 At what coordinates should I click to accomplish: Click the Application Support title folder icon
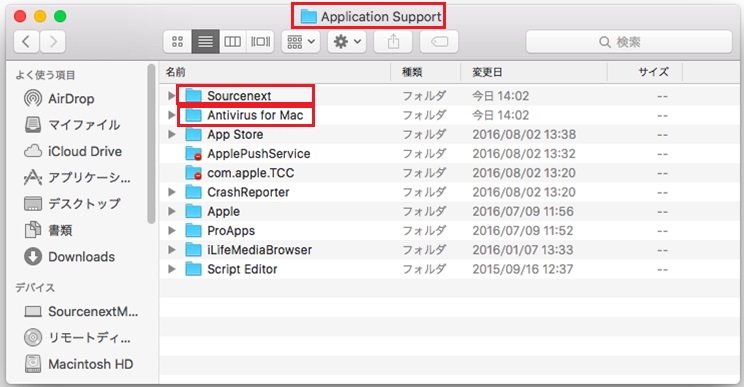coord(308,17)
